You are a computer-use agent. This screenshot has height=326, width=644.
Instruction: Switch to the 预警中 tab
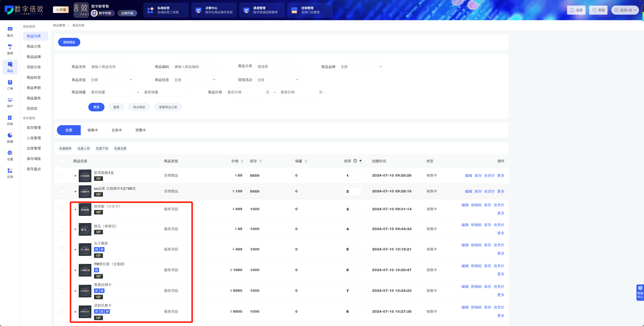(x=141, y=130)
